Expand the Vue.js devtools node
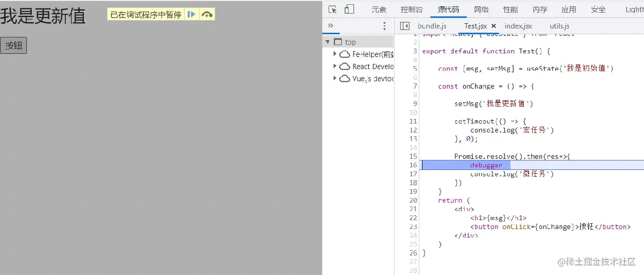 335,79
